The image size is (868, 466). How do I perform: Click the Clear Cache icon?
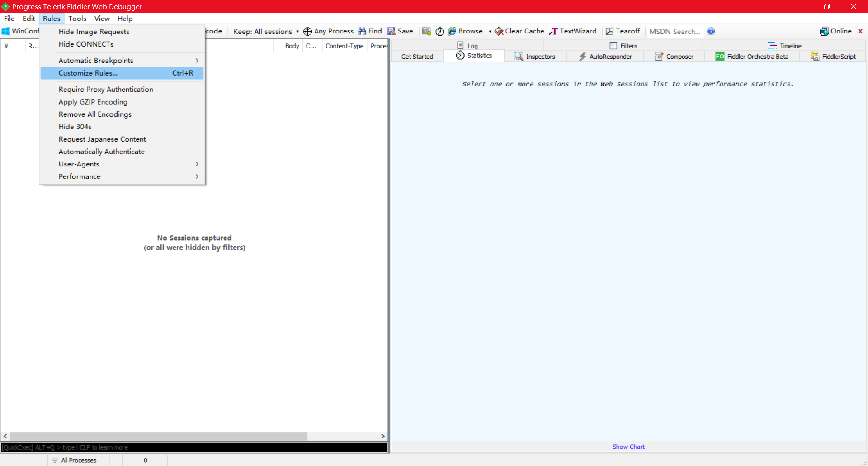point(499,31)
